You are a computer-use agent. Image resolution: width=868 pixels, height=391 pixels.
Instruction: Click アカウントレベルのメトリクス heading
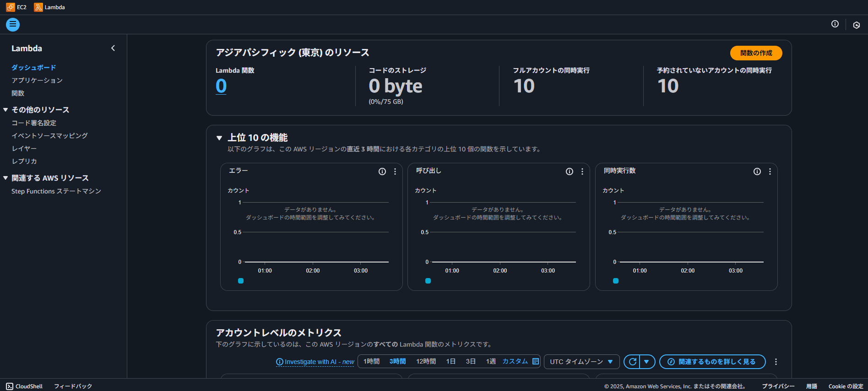[x=279, y=333]
